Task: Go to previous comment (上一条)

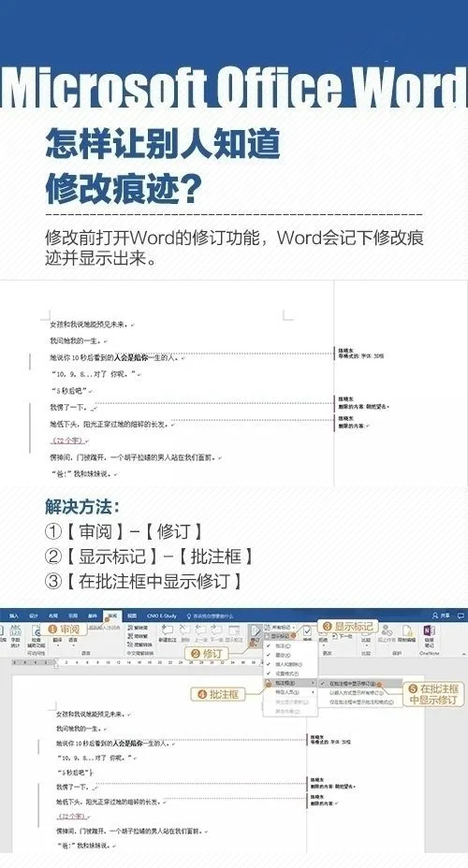Action: click(200, 634)
